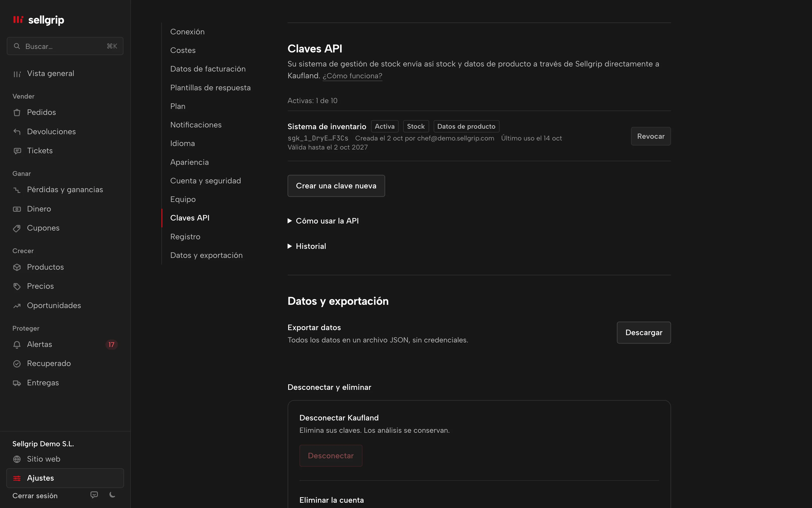Click the Alertas bell icon
The width and height of the screenshot is (812, 508).
[17, 344]
